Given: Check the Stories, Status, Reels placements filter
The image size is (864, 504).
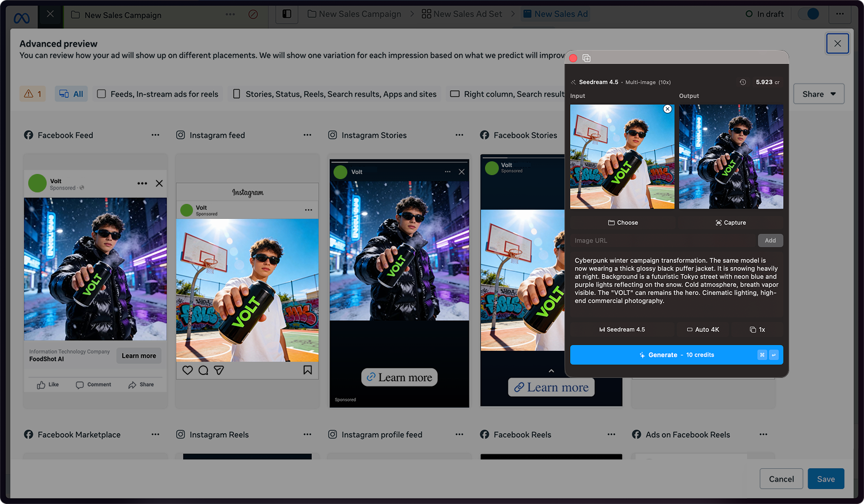Looking at the screenshot, I should 236,93.
